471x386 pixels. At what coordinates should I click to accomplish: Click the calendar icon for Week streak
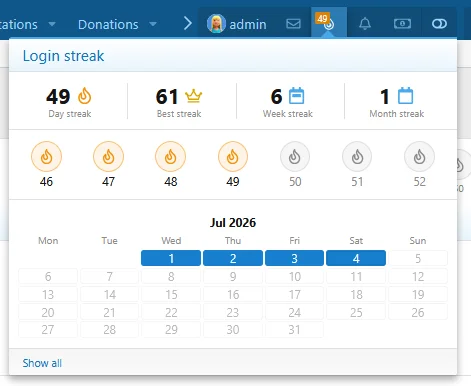click(x=296, y=96)
